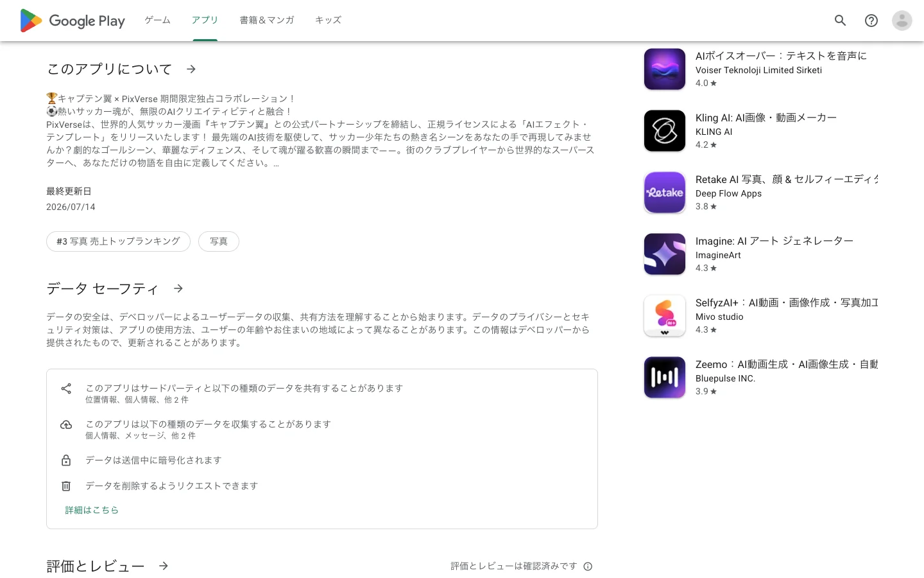Screen dimensions: 924x578
Task: Click developer name Bluepulse INC.
Action: 725,378
